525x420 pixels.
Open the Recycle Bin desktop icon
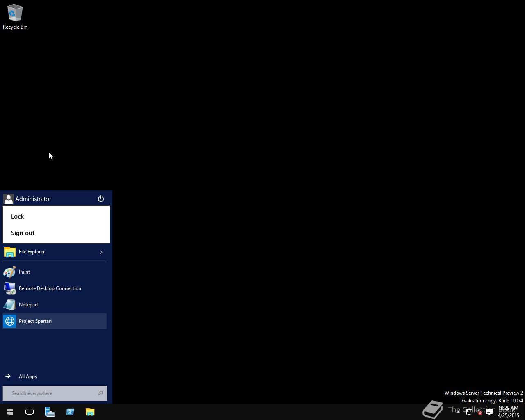pos(15,17)
